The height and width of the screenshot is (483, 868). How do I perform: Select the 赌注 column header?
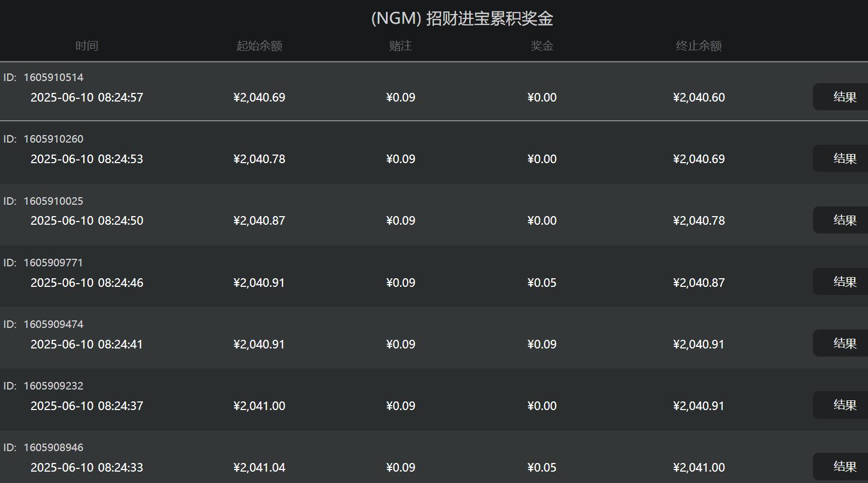tap(401, 46)
